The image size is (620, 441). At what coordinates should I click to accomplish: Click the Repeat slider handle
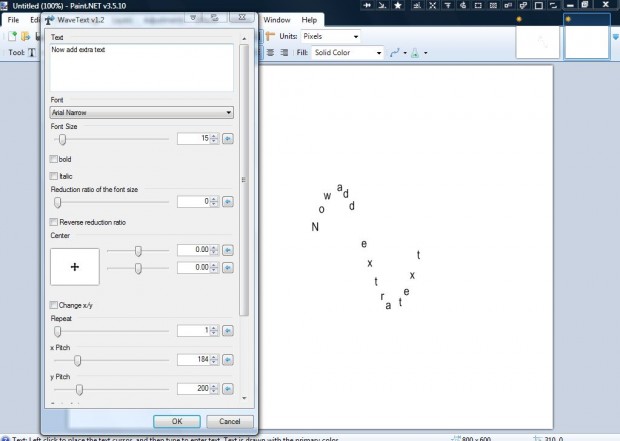tap(58, 331)
